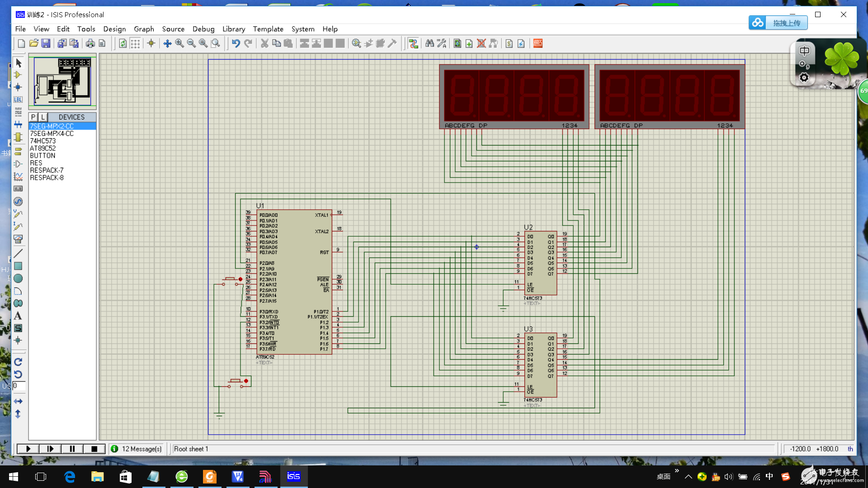Click the Save design toolbar icon
Viewport: 868px width, 488px height.
pos(46,43)
